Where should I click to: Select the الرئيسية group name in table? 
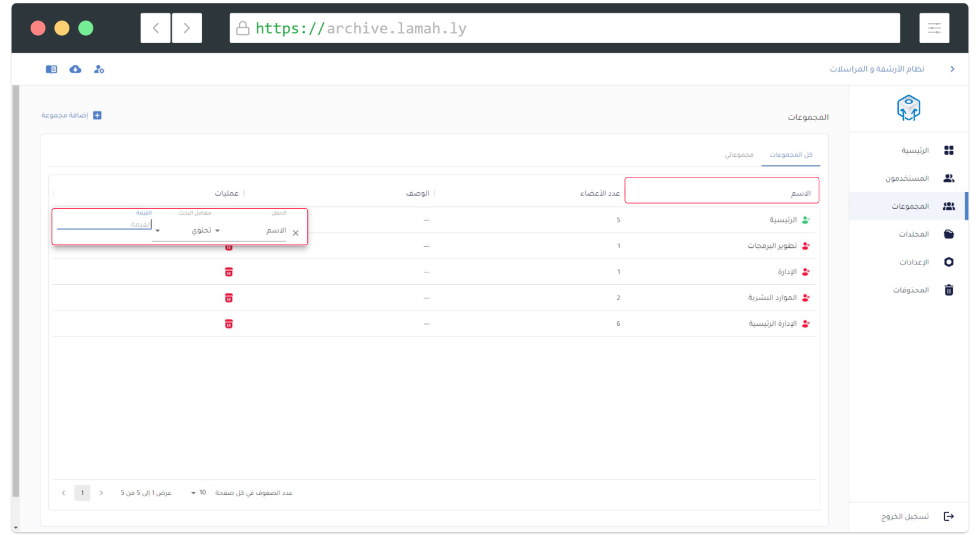[x=783, y=220]
